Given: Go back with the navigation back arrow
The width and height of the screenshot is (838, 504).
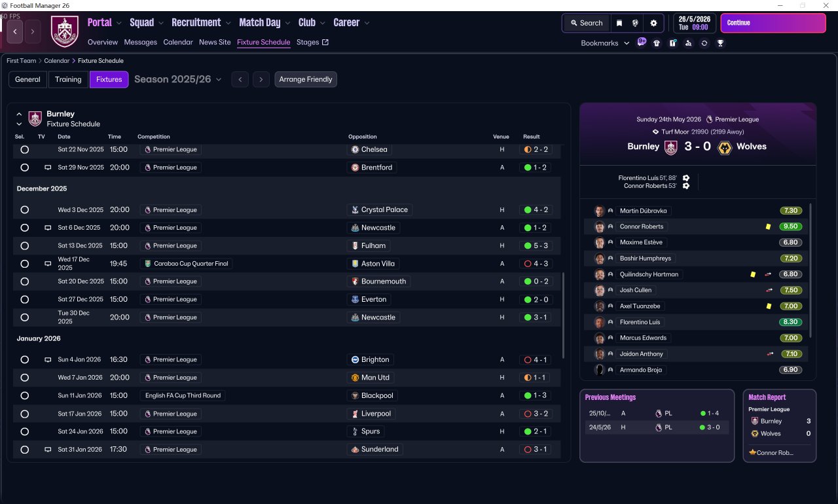Looking at the screenshot, I should pyautogui.click(x=14, y=31).
